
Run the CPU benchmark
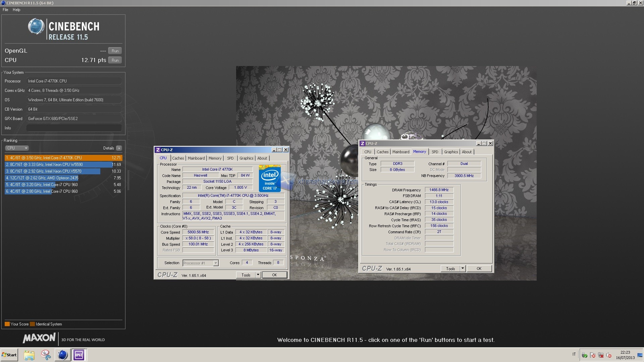[115, 60]
